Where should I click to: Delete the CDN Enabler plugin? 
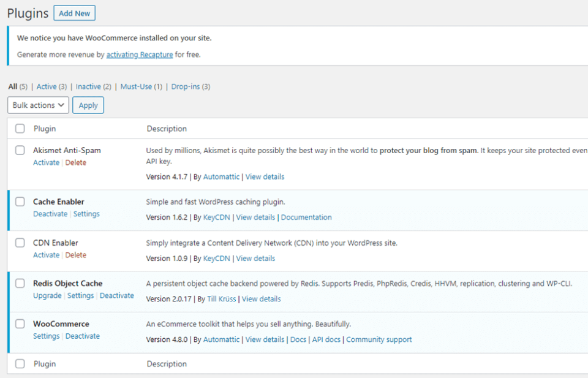[x=76, y=255]
